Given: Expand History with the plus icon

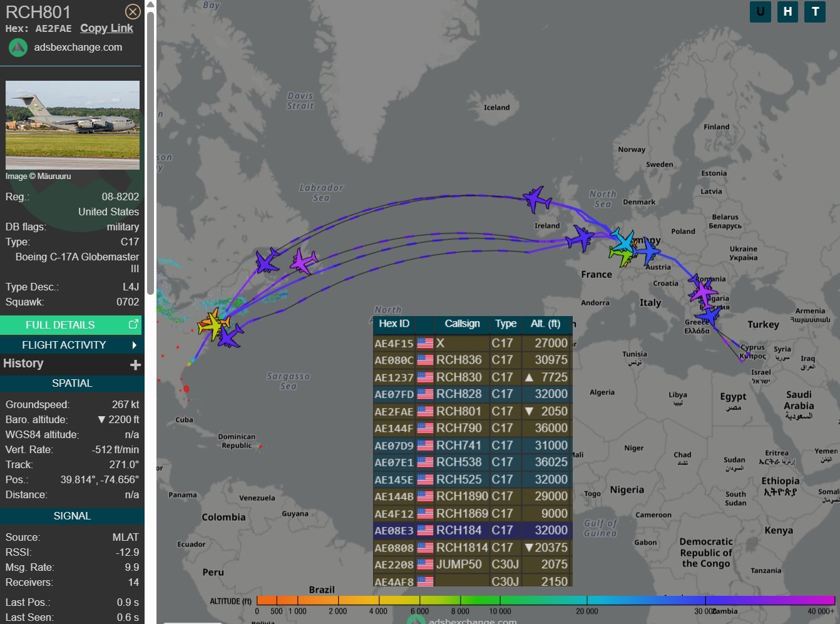Looking at the screenshot, I should pyautogui.click(x=135, y=364).
